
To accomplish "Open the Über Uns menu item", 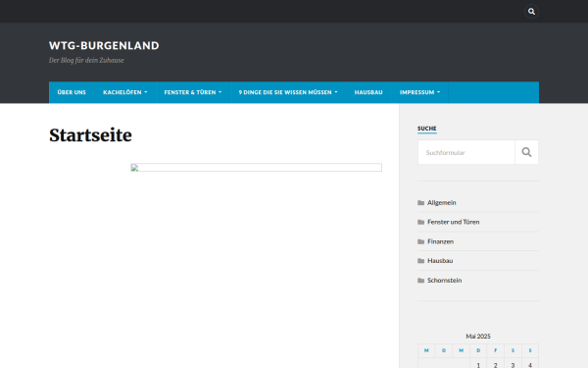I will 72,92.
